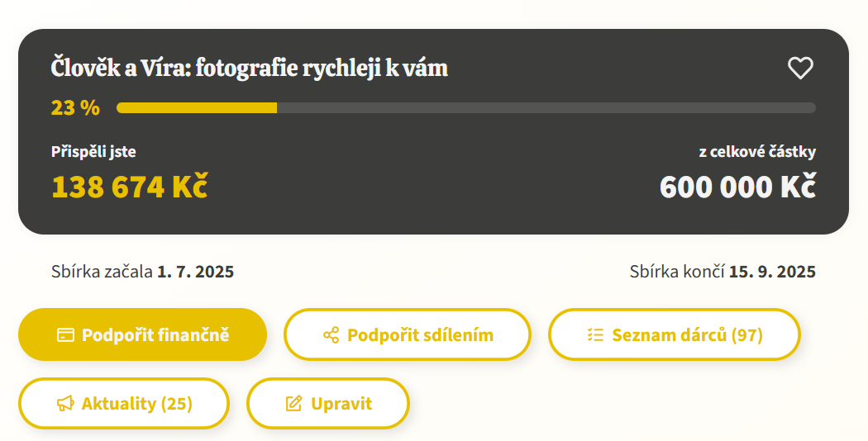Screen dimensions: 868x441
Task: Show Aktuality (25) updates
Action: pos(124,403)
